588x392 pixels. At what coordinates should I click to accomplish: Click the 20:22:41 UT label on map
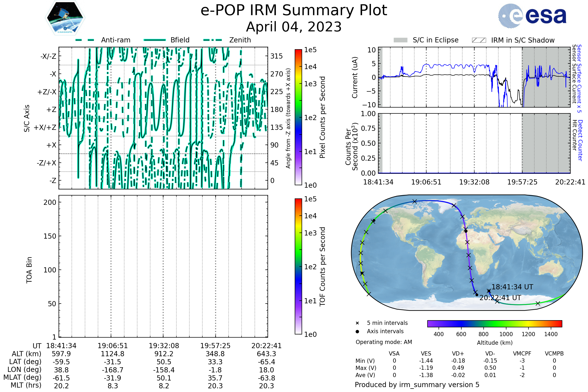500,298
